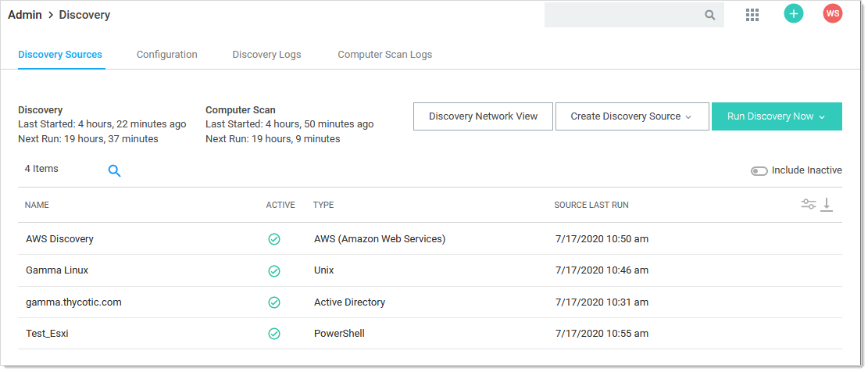Image resolution: width=868 pixels, height=372 pixels.
Task: Toggle the Include Inactive switch
Action: click(x=759, y=171)
